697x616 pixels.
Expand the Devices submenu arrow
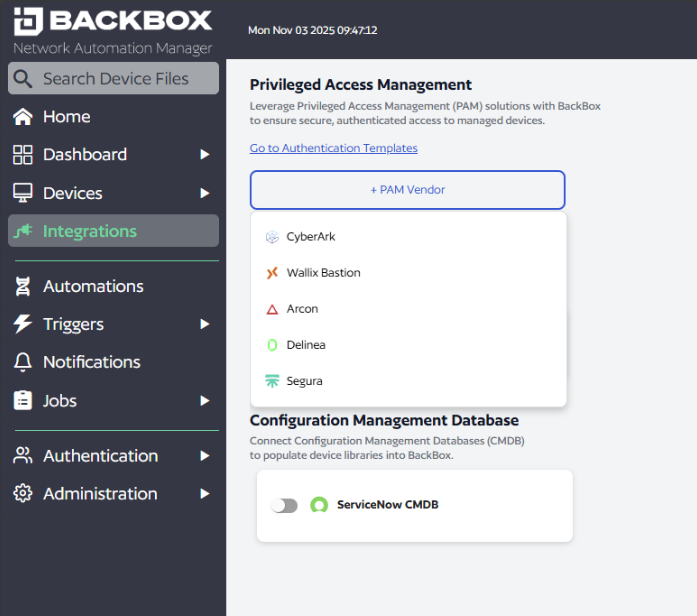(x=204, y=193)
